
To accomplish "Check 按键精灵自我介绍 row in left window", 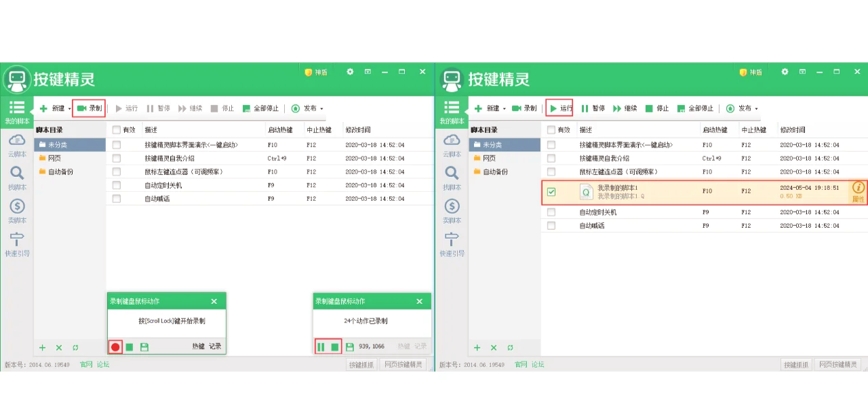I will pyautogui.click(x=117, y=158).
